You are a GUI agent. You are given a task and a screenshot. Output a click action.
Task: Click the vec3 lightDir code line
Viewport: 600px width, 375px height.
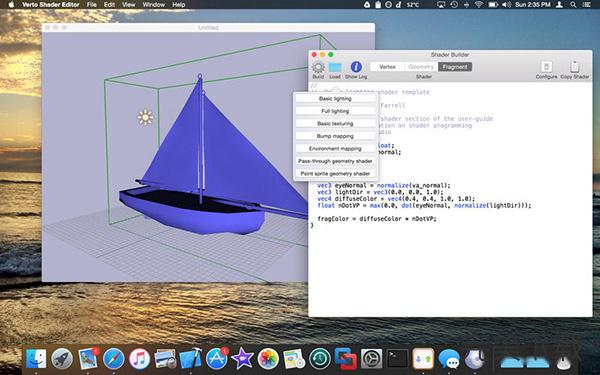click(x=380, y=192)
